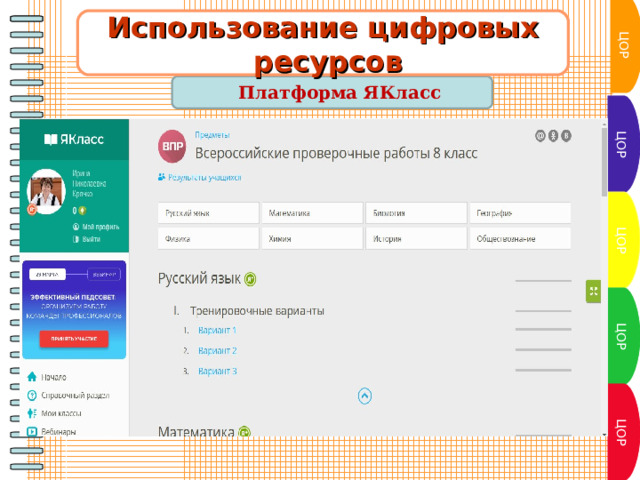Open Вебинары menu item
640x480 pixels.
coord(58,431)
